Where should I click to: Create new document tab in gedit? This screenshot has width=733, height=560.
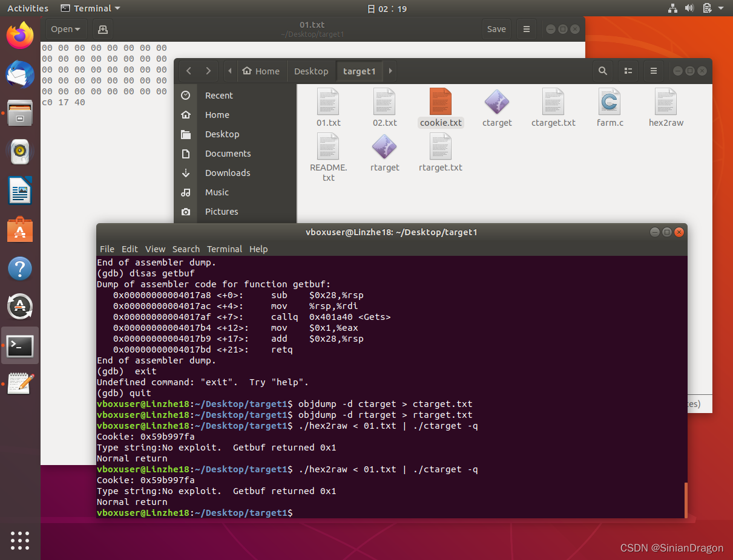pyautogui.click(x=102, y=29)
